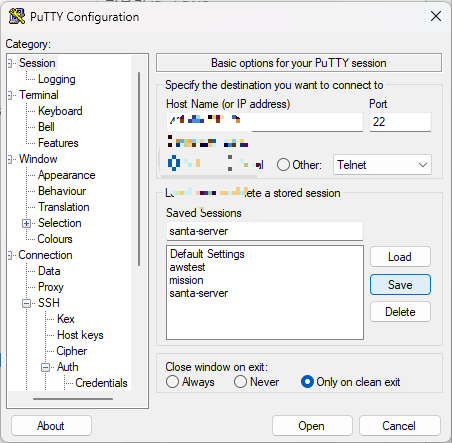452x443 pixels.
Task: Open the Data settings
Action: [49, 271]
